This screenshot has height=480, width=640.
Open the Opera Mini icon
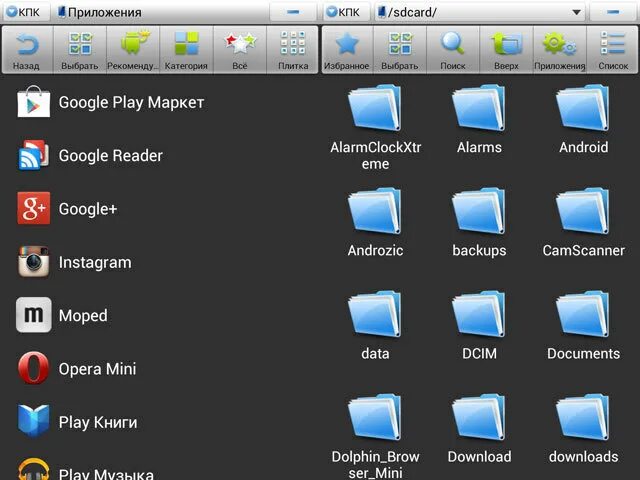click(x=33, y=368)
